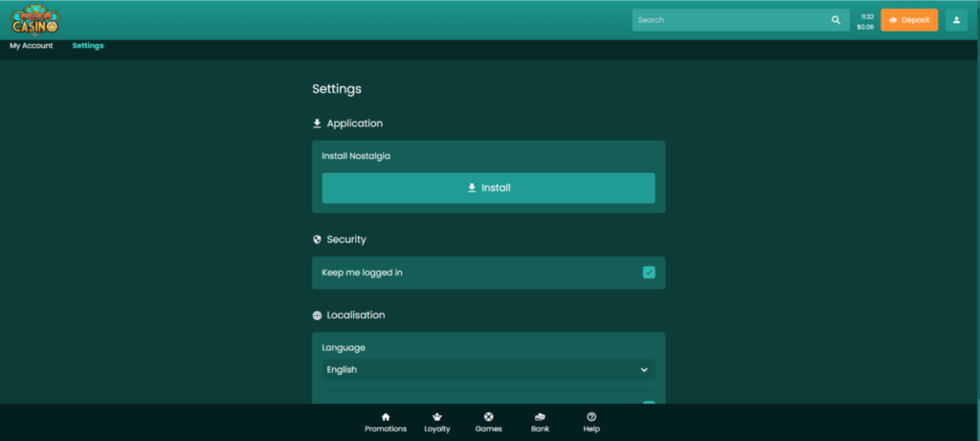Click the Casino logo in header
Viewport: 980px width, 441px height.
point(34,20)
